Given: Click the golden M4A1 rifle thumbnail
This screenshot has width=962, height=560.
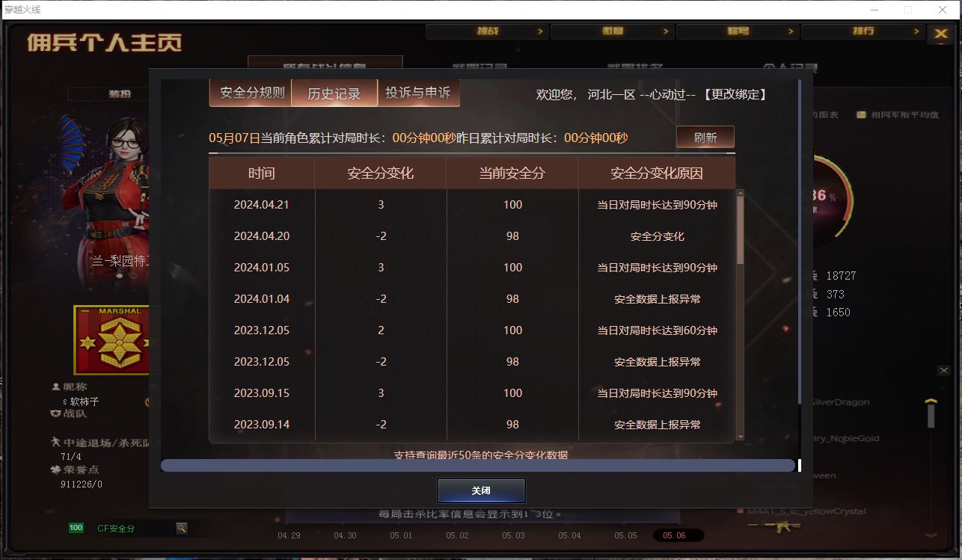Looking at the screenshot, I should coord(773,527).
